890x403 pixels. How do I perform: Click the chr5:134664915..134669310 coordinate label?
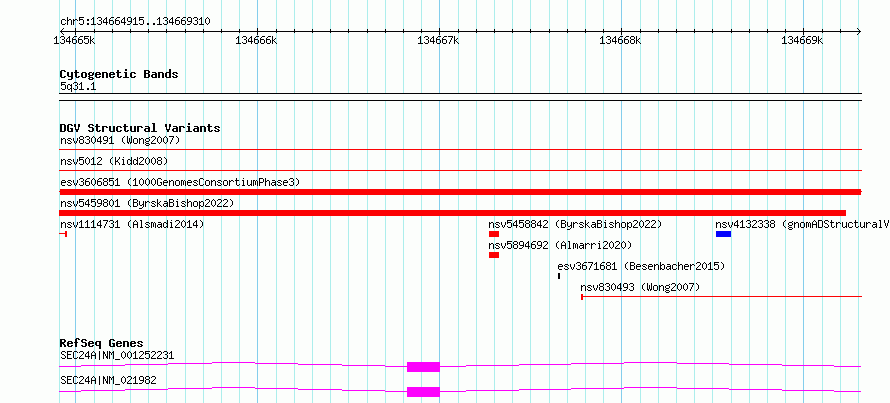135,22
